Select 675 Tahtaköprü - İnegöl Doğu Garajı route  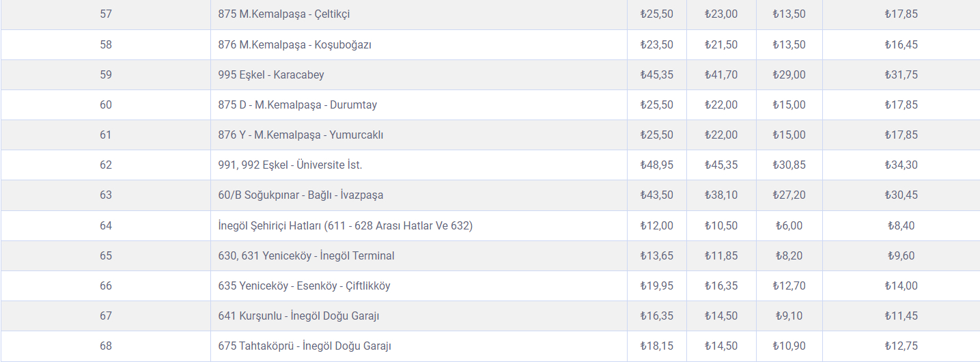point(305,346)
